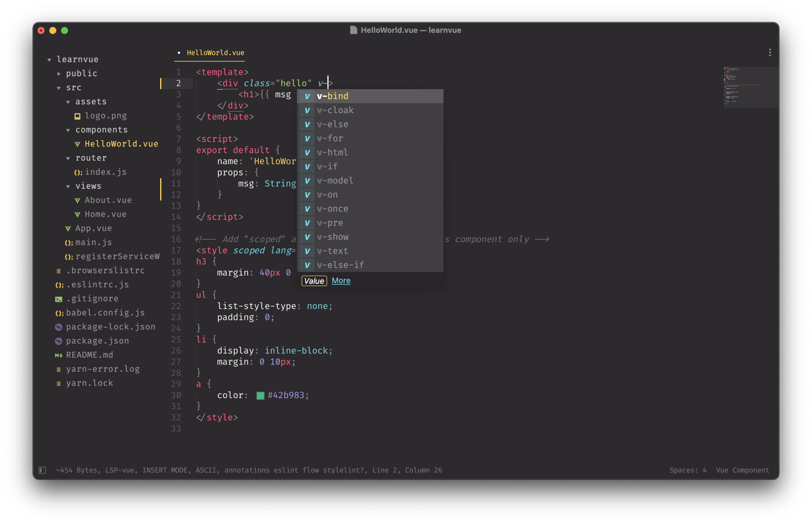The image size is (812, 523).
Task: Choose v-for from the autocomplete list
Action: (x=370, y=138)
